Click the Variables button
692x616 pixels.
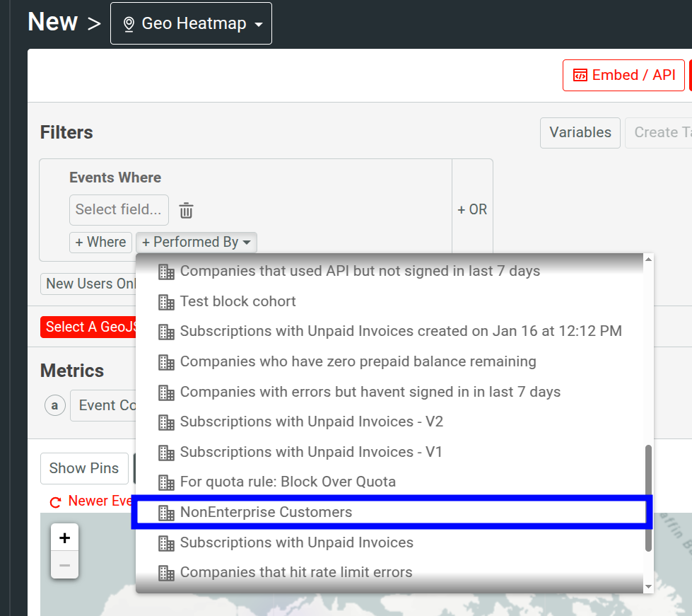click(580, 132)
